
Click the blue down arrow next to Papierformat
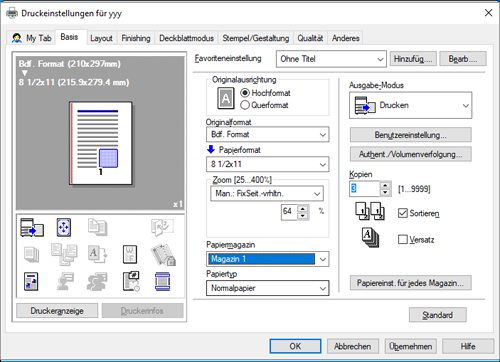click(x=211, y=149)
